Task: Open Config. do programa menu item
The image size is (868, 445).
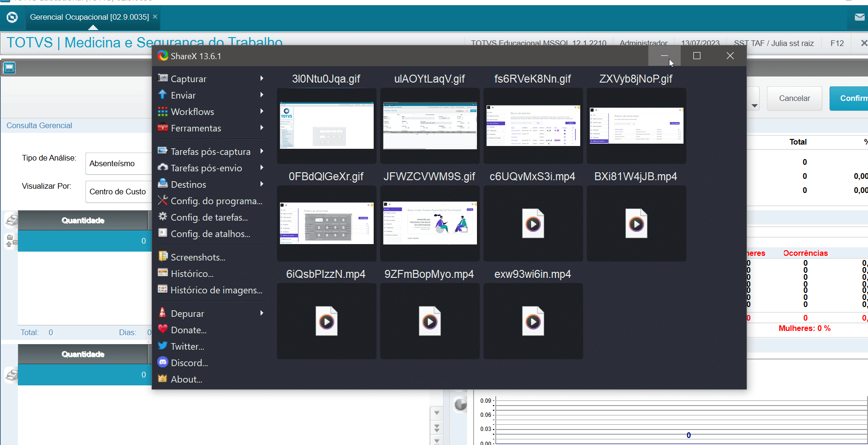Action: (210, 201)
